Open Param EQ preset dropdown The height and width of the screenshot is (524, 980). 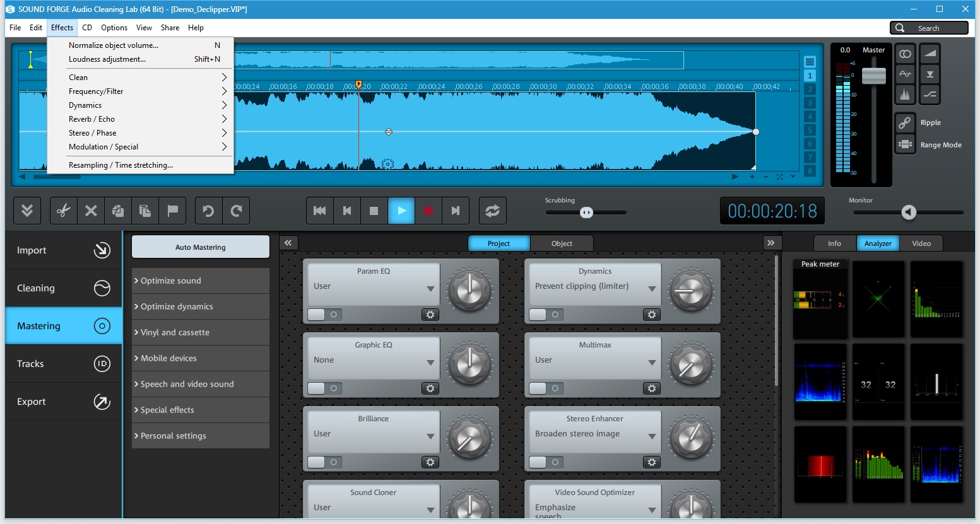coord(430,289)
